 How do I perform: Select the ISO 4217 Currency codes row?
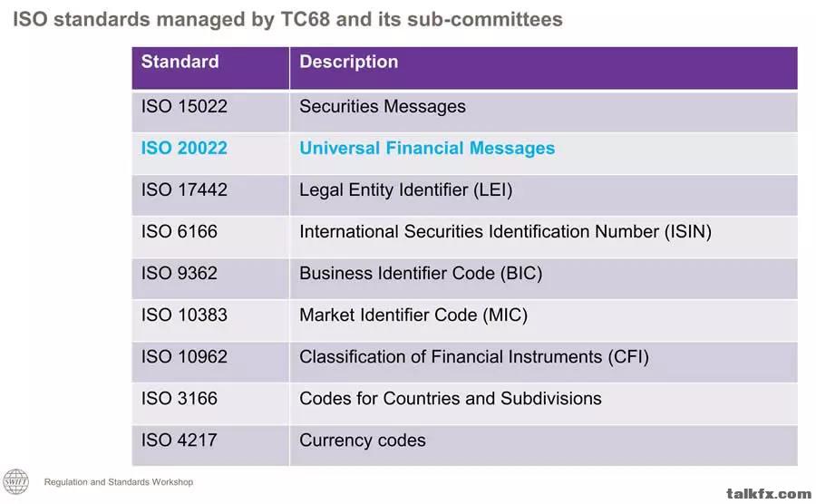pos(465,445)
